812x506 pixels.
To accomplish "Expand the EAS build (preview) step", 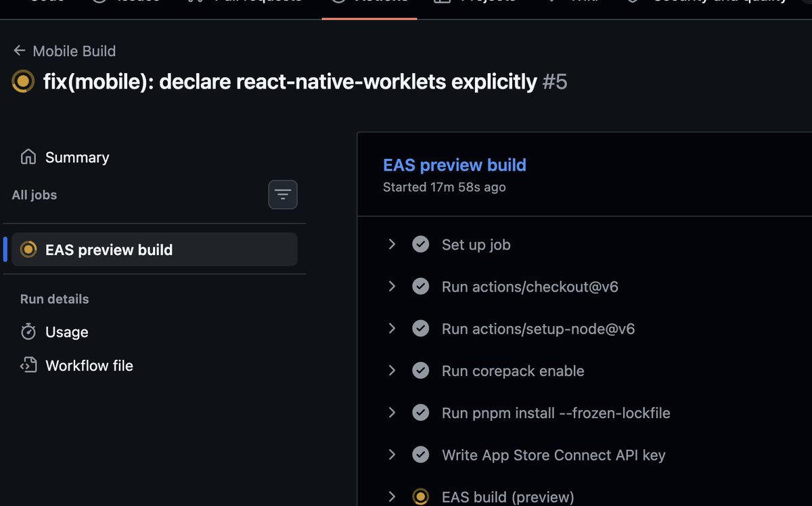I will tap(392, 497).
